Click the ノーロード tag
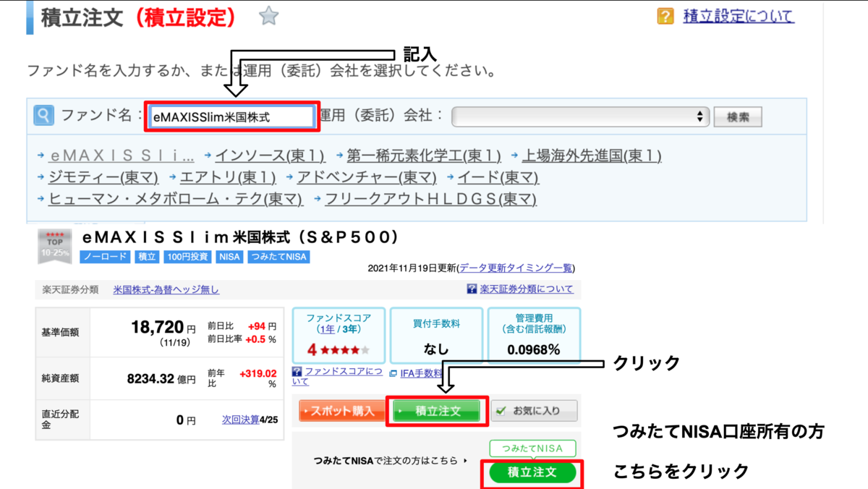 pyautogui.click(x=105, y=257)
